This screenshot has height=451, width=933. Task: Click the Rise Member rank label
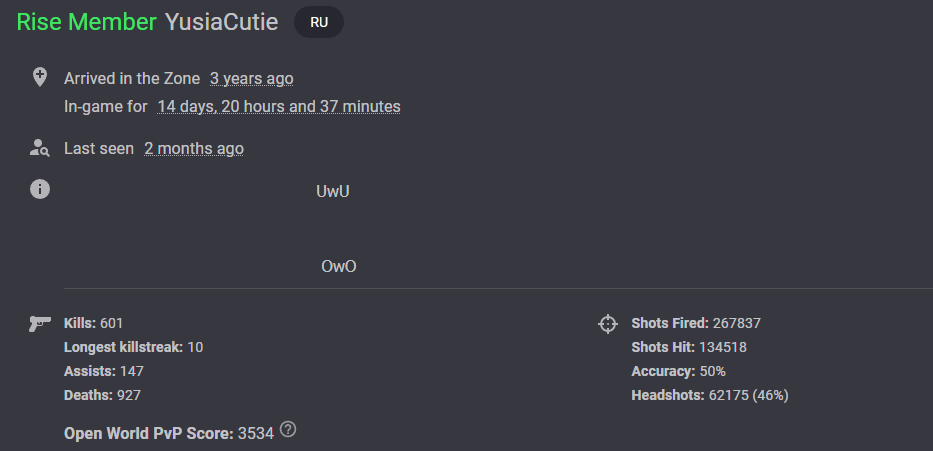tap(87, 22)
